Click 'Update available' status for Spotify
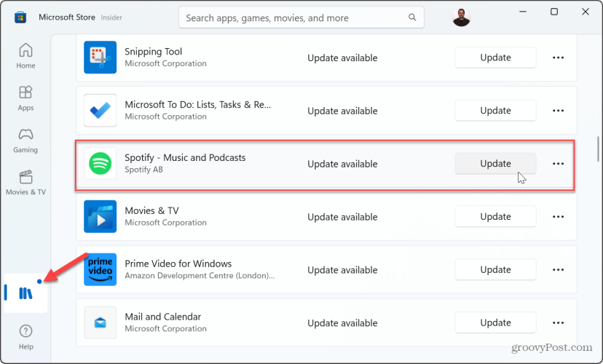Viewport: 603px width, 364px height. tap(342, 164)
